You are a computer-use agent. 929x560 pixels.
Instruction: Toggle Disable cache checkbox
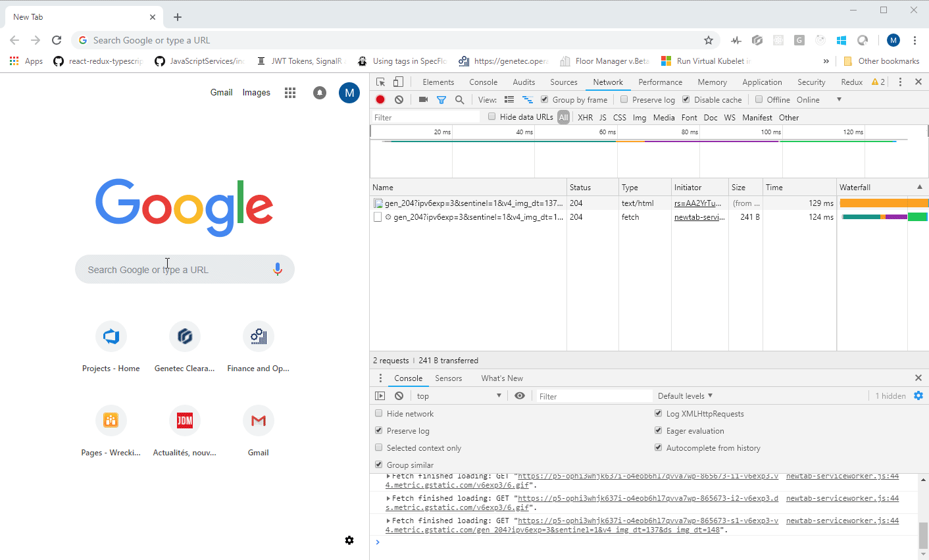pyautogui.click(x=686, y=99)
